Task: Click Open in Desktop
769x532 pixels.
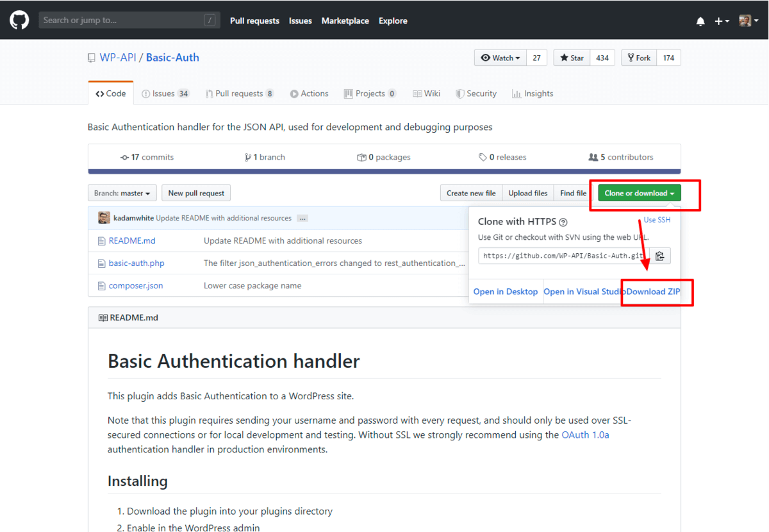Action: pyautogui.click(x=506, y=292)
